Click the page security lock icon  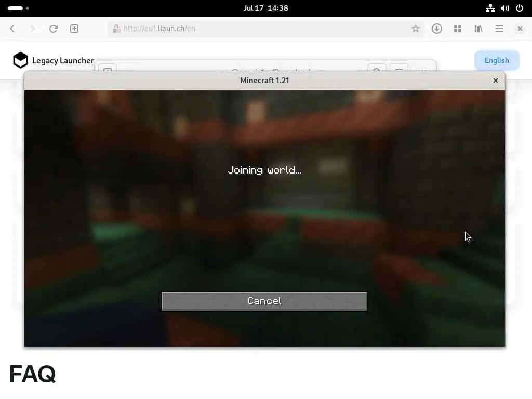[116, 29]
